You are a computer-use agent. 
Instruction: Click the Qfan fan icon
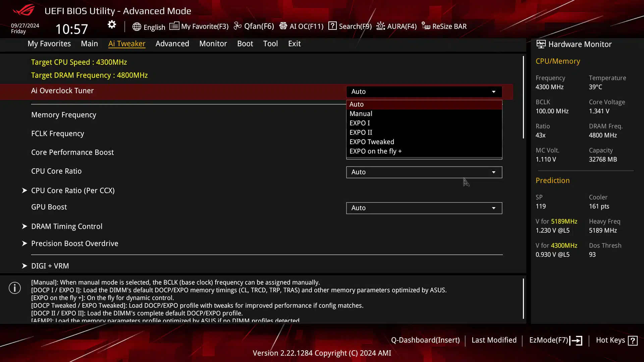tap(237, 26)
